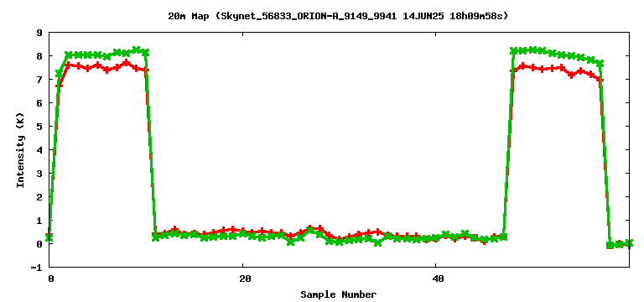Image resolution: width=644 pixels, height=302 pixels.
Task: Click the red bump marker near sample 28
Action: click(320, 227)
